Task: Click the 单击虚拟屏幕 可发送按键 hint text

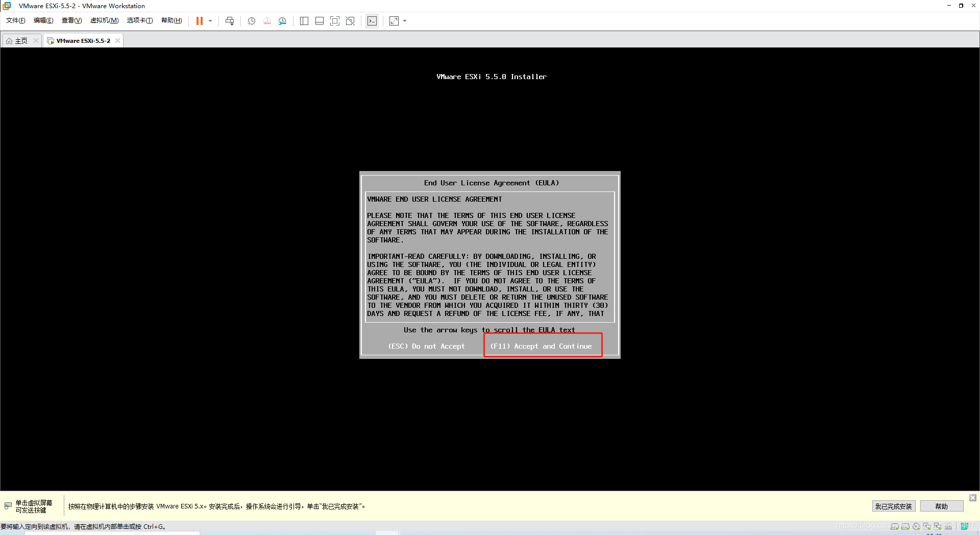Action: pyautogui.click(x=34, y=506)
